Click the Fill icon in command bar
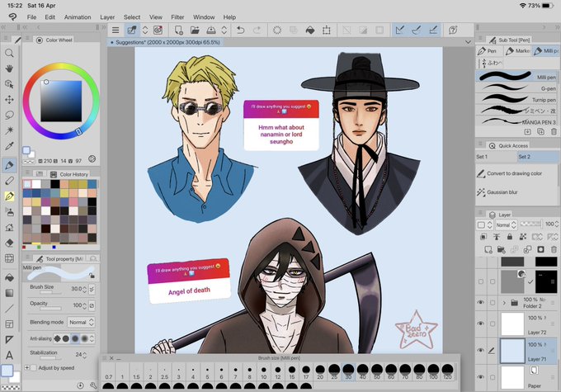Viewport: 561px width, 392px height. click(310, 31)
